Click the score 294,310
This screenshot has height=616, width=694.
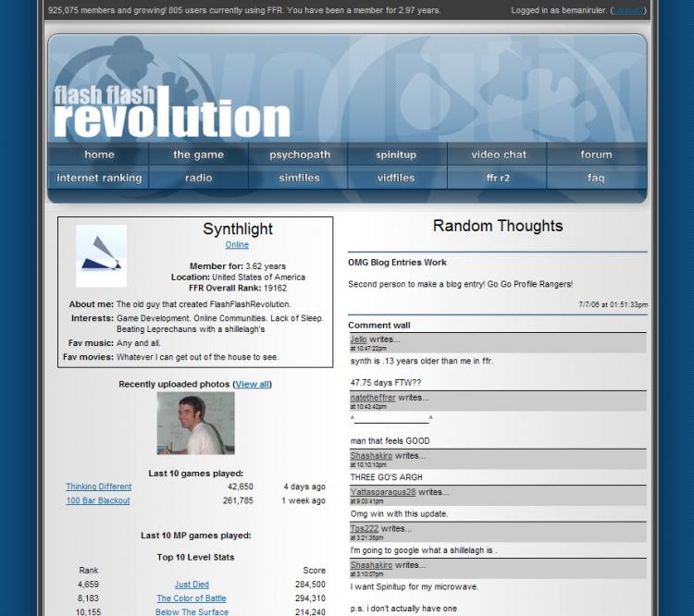pyautogui.click(x=310, y=598)
